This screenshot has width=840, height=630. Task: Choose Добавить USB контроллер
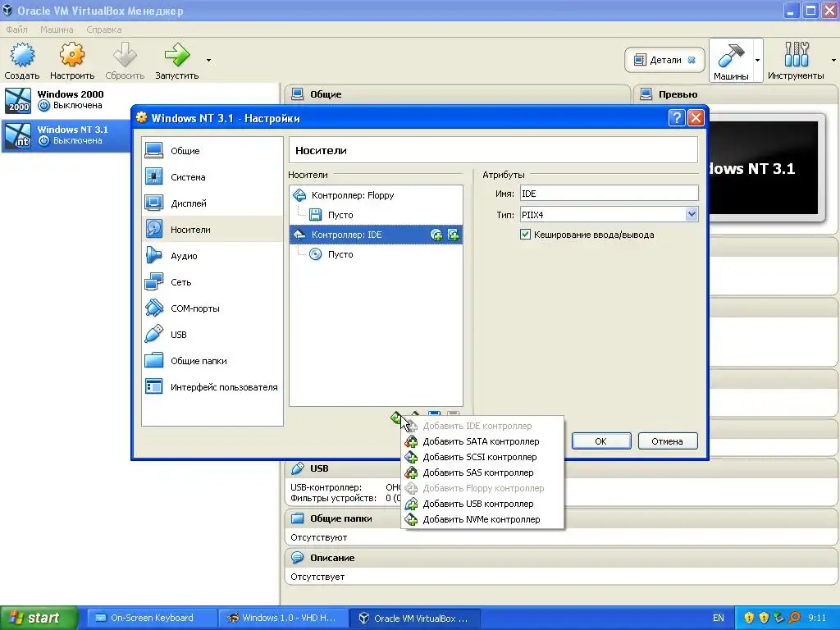[482, 504]
